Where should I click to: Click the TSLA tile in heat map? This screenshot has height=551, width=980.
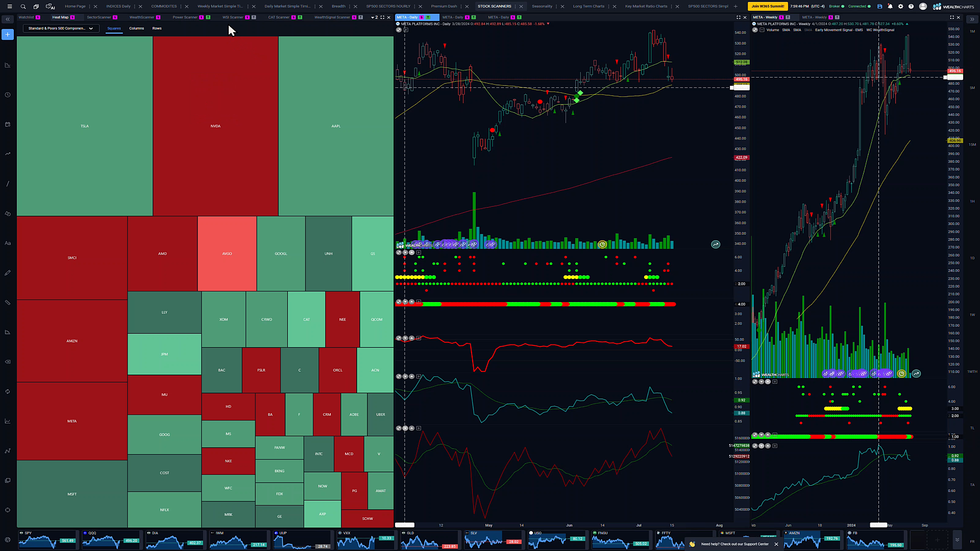point(85,126)
